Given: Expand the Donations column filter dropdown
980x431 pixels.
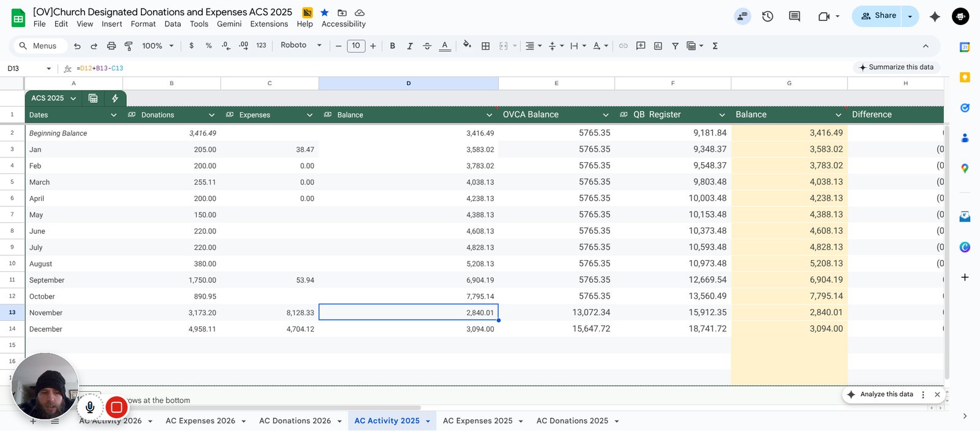Looking at the screenshot, I should (211, 115).
